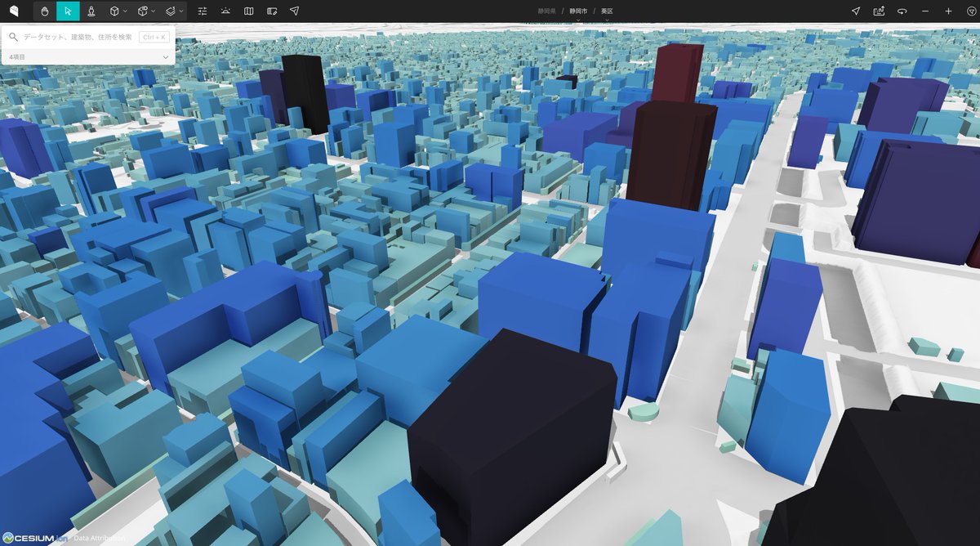Click the PLATEAU VIEW logo icon

click(x=14, y=11)
